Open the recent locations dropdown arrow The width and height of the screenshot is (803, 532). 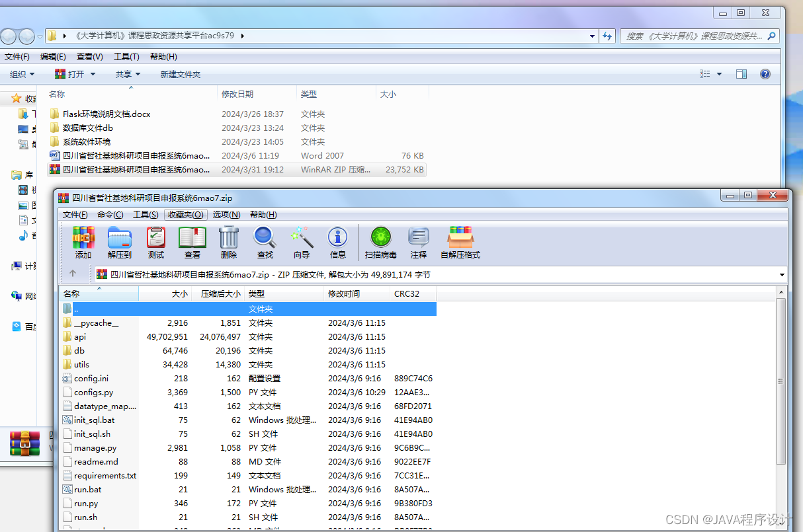point(40,36)
